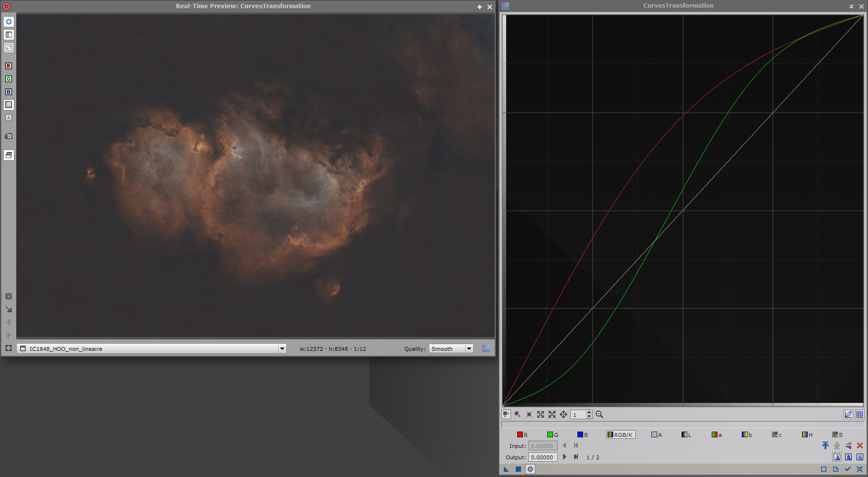Image resolution: width=868 pixels, height=477 pixels.
Task: Select the R red channel curve
Action: (522, 434)
